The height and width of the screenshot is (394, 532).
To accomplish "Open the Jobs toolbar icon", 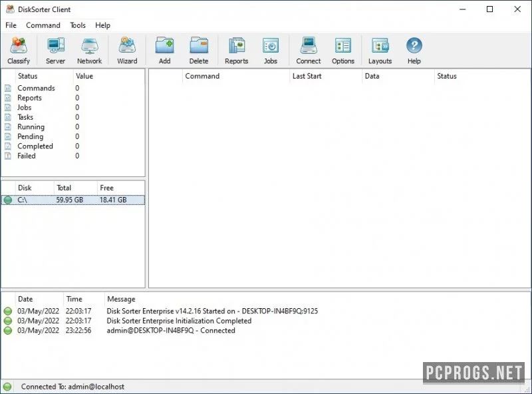I will [271, 45].
